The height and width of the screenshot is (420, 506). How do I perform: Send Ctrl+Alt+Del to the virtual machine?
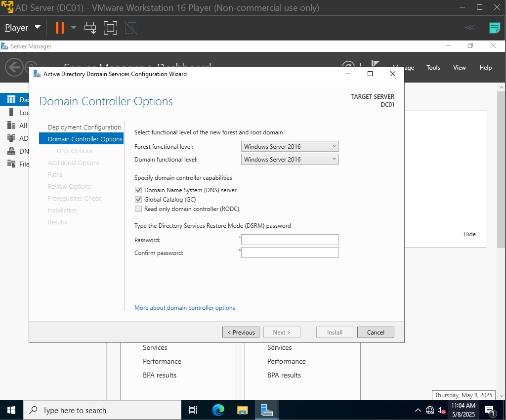click(x=90, y=28)
